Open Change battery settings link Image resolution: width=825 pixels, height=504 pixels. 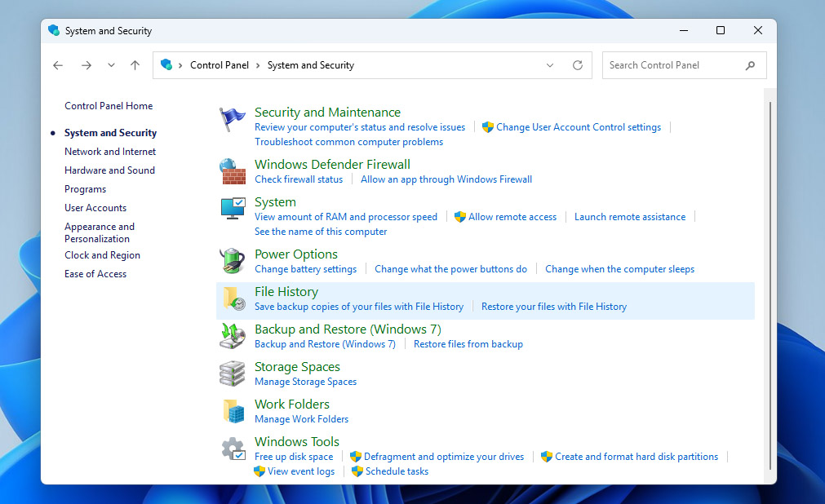click(306, 269)
